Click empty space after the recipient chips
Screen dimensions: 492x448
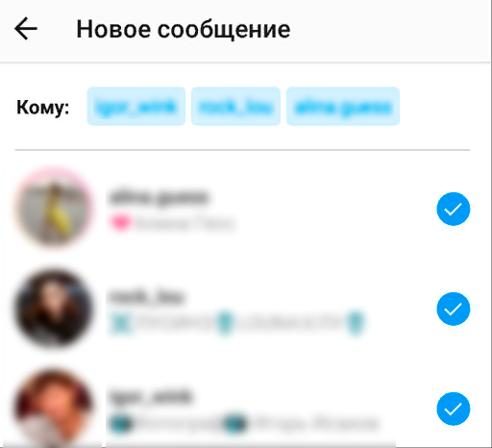pos(435,106)
